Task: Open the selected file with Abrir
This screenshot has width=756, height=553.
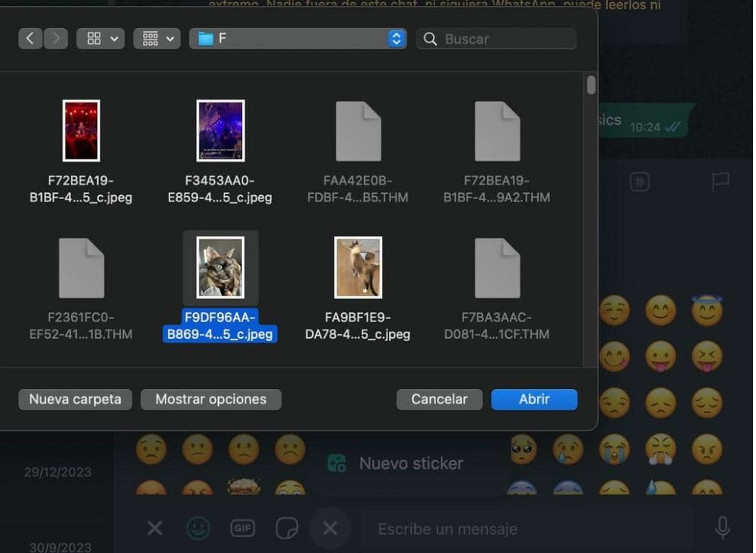Action: click(534, 400)
